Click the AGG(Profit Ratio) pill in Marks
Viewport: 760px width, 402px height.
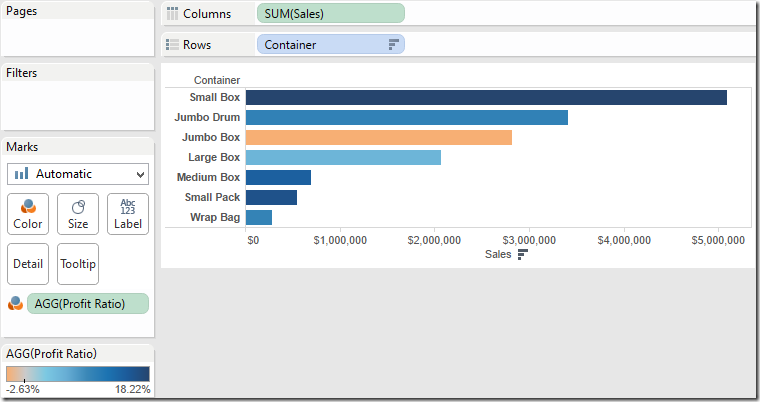88,304
